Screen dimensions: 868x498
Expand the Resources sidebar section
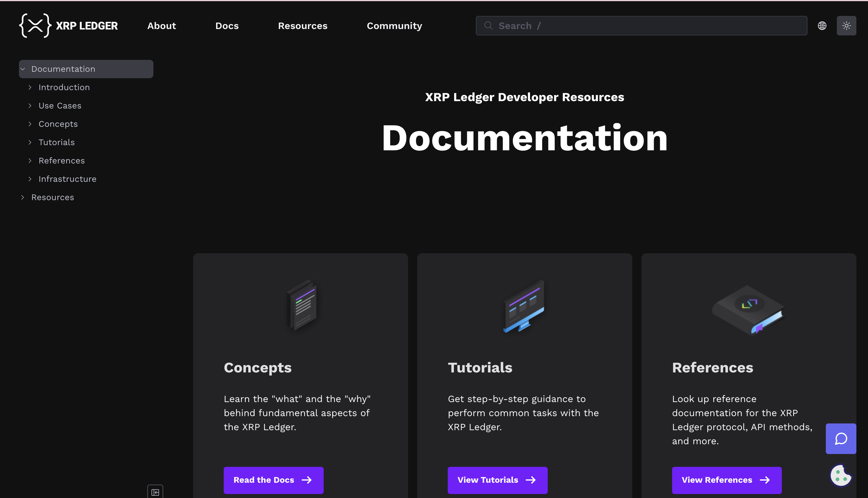(x=23, y=197)
